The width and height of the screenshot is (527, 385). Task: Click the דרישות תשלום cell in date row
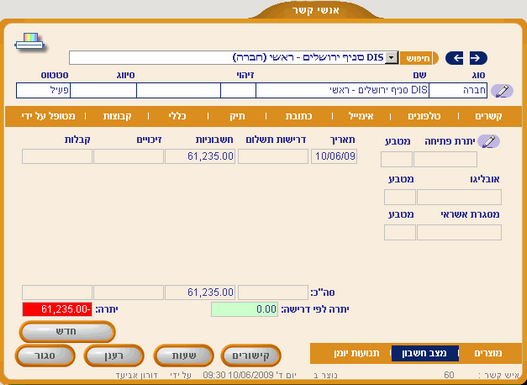click(x=273, y=157)
